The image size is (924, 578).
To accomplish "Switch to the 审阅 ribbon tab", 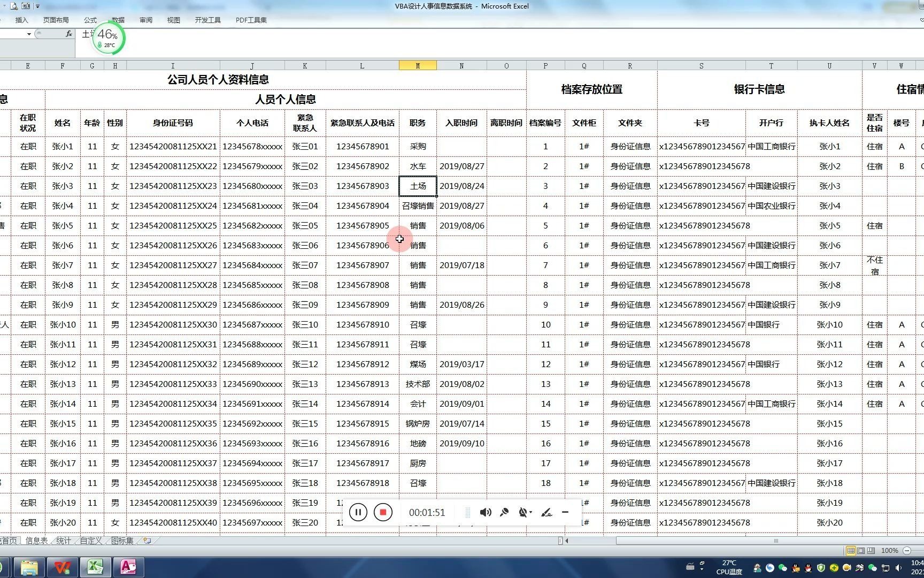I will pos(146,20).
